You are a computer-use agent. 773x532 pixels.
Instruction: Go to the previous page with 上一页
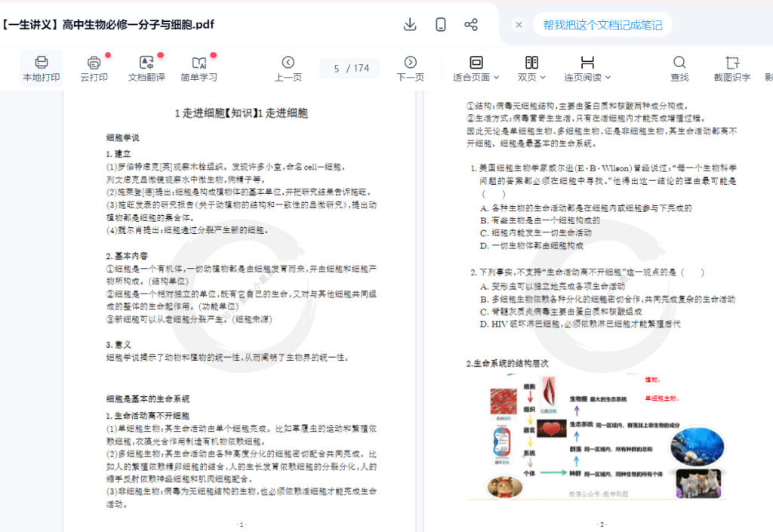tap(288, 69)
